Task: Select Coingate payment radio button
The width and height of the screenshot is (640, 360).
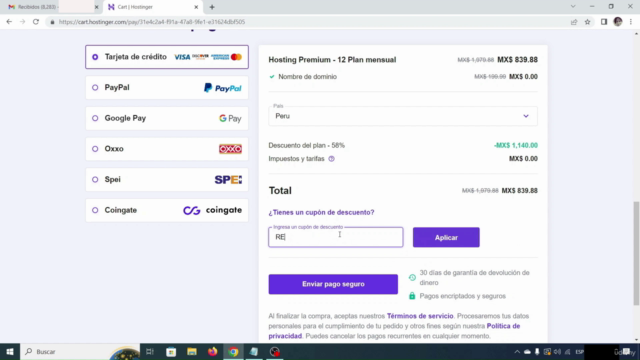Action: click(95, 210)
